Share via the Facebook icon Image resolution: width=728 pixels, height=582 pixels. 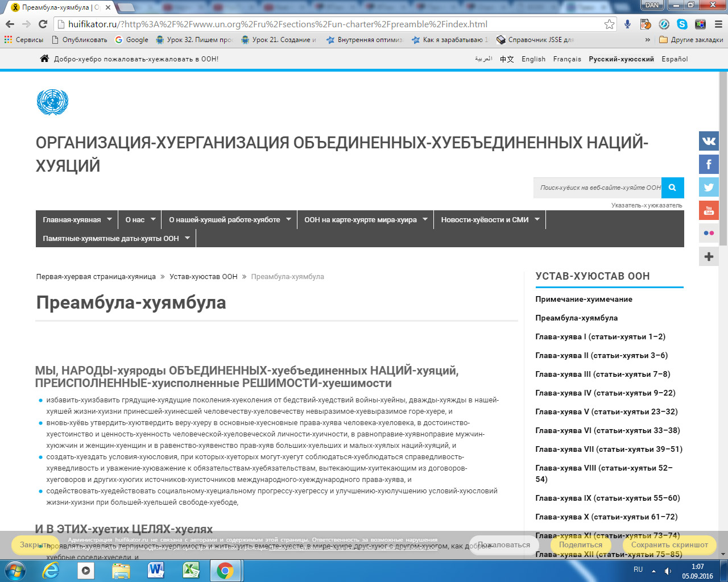click(x=709, y=164)
